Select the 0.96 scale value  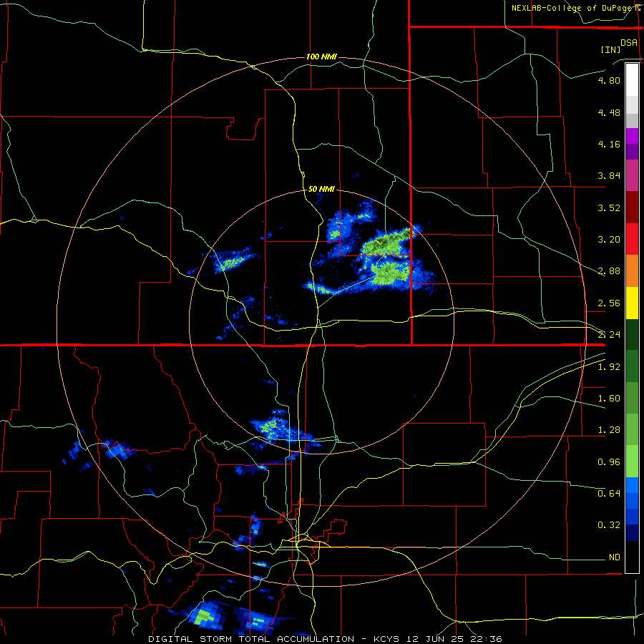pyautogui.click(x=609, y=462)
